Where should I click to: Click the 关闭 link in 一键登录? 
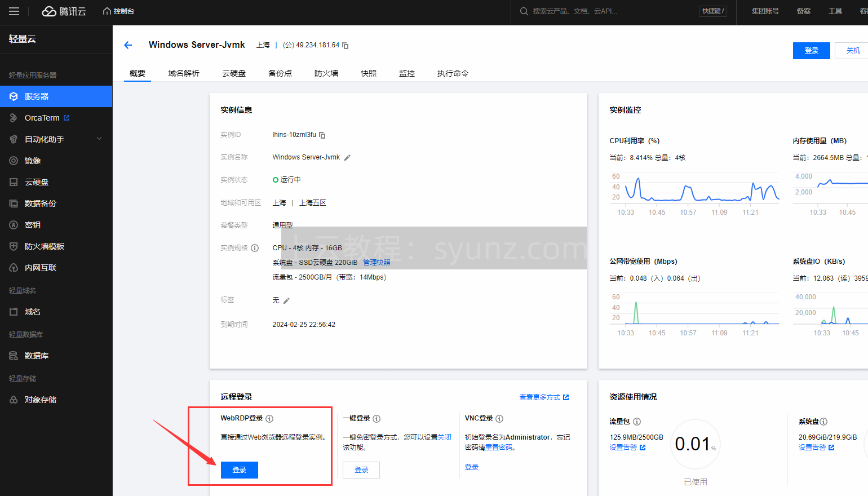[445, 437]
